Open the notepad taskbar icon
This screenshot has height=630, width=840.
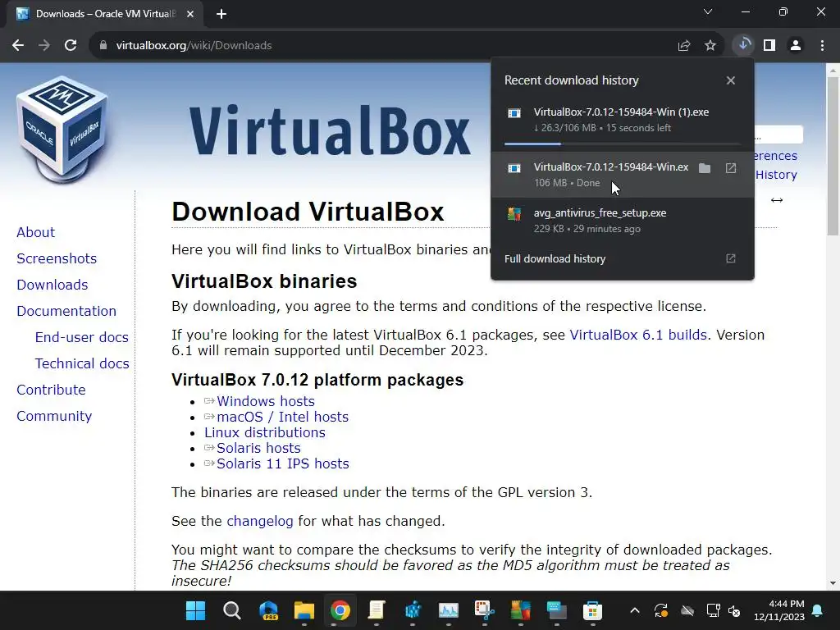(376, 610)
